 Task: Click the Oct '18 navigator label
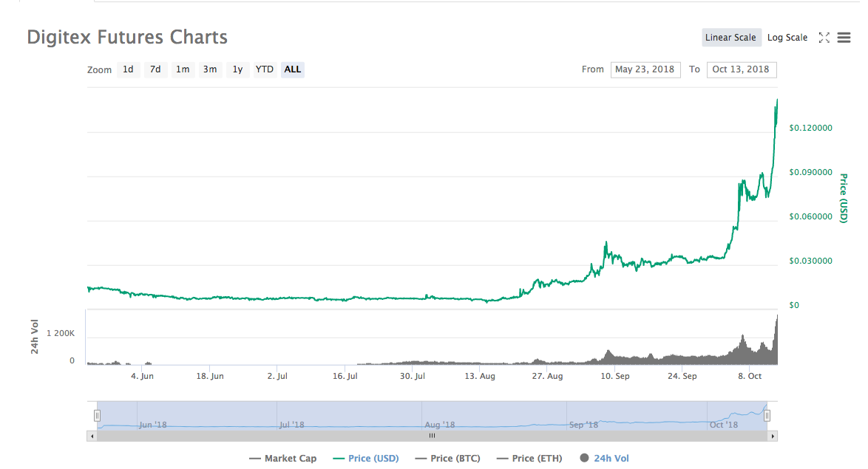coord(724,425)
